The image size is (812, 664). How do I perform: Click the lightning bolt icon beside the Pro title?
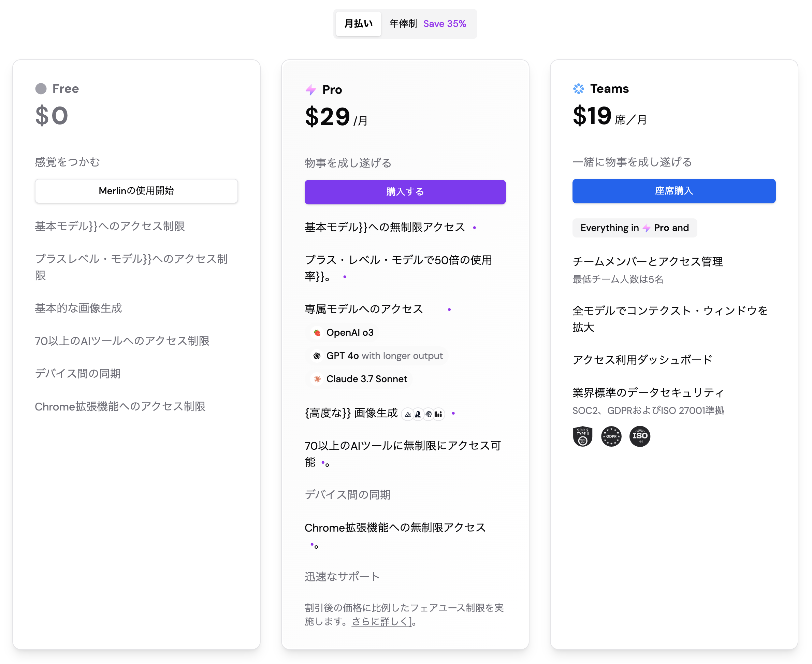(310, 90)
